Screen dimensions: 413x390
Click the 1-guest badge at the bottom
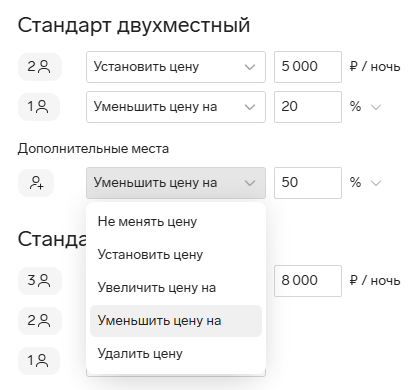pos(39,361)
